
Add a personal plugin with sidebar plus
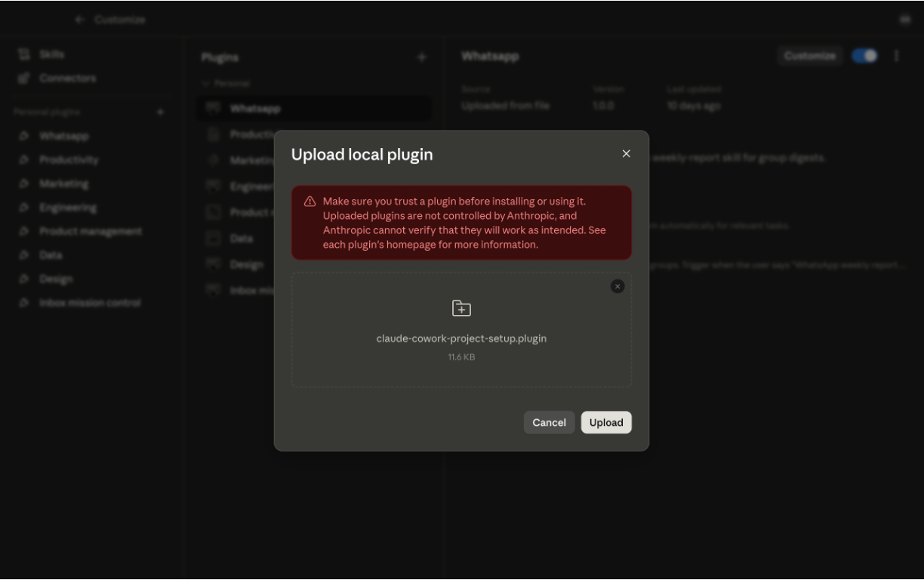coord(159,112)
